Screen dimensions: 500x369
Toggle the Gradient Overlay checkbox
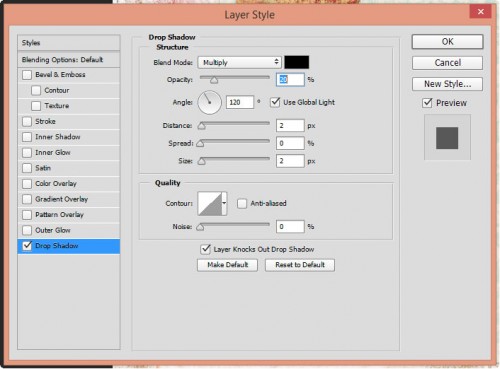(x=27, y=199)
